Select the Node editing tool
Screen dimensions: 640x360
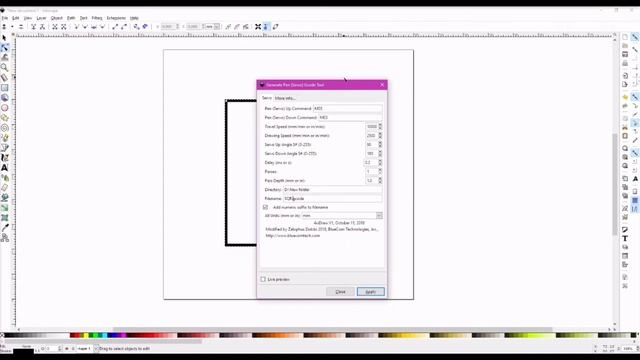point(4,48)
